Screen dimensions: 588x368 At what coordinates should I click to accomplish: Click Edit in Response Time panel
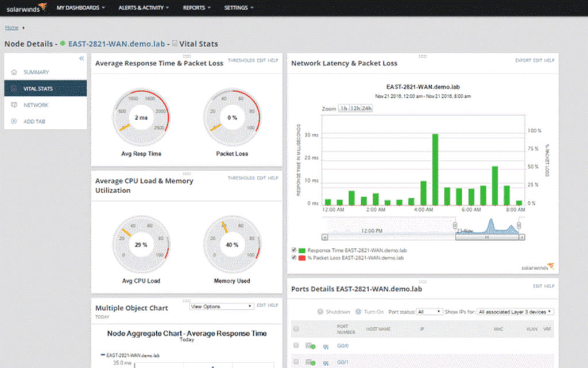[261, 60]
